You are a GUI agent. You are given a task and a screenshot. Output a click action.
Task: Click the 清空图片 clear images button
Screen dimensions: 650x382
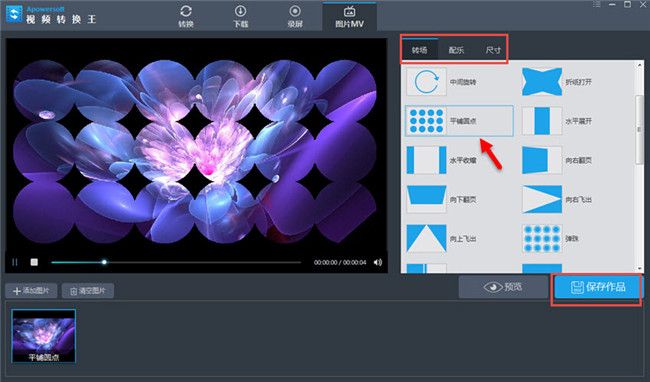87,291
